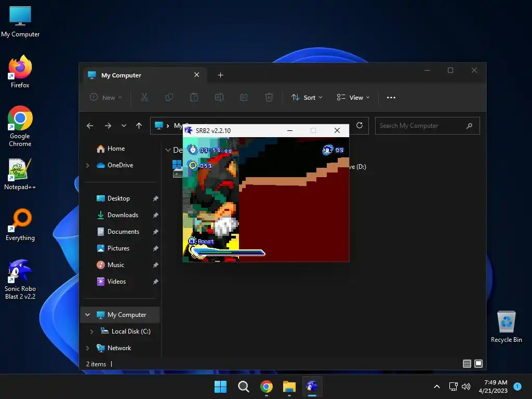Open the Windows Start menu
The height and width of the screenshot is (399, 532).
tap(220, 387)
